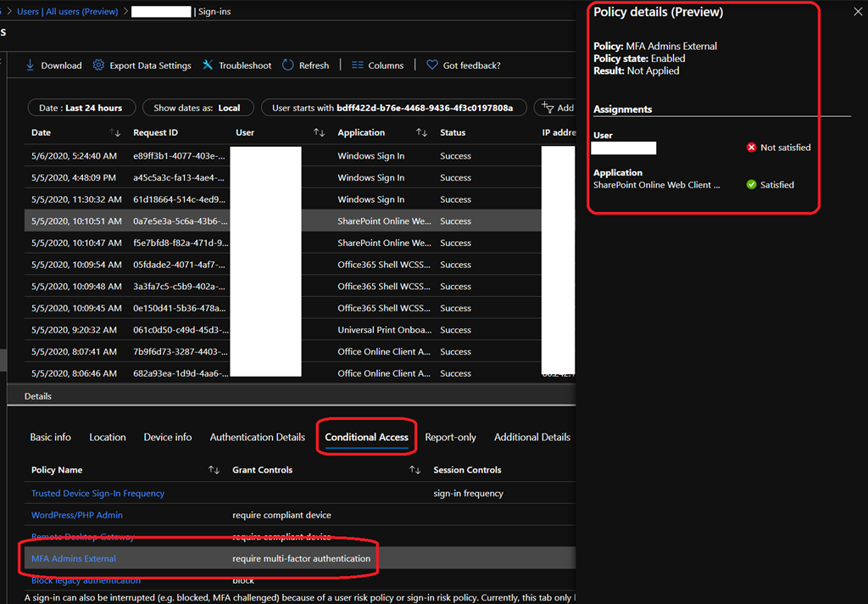868x604 pixels.
Task: Click the Add filters icon
Action: click(x=548, y=108)
